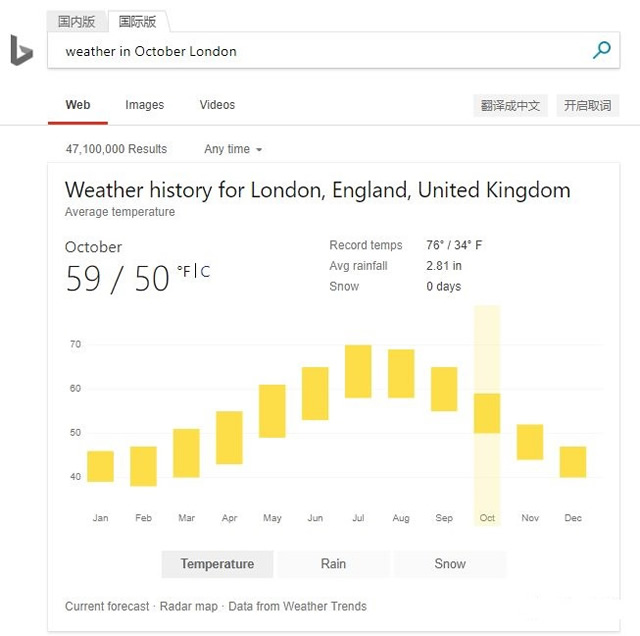Select the Temperature chart button
Image resolution: width=640 pixels, height=636 pixels.
[x=217, y=564]
